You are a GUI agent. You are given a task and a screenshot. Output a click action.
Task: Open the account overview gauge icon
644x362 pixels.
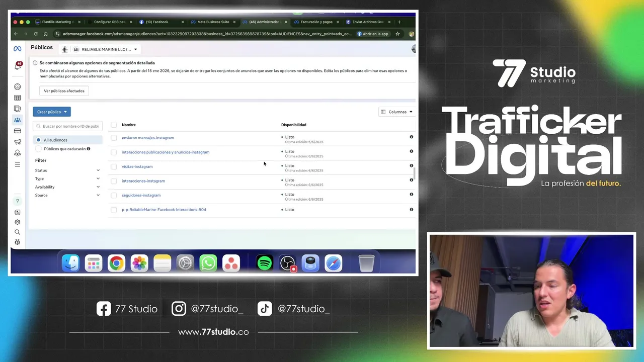pos(17,87)
